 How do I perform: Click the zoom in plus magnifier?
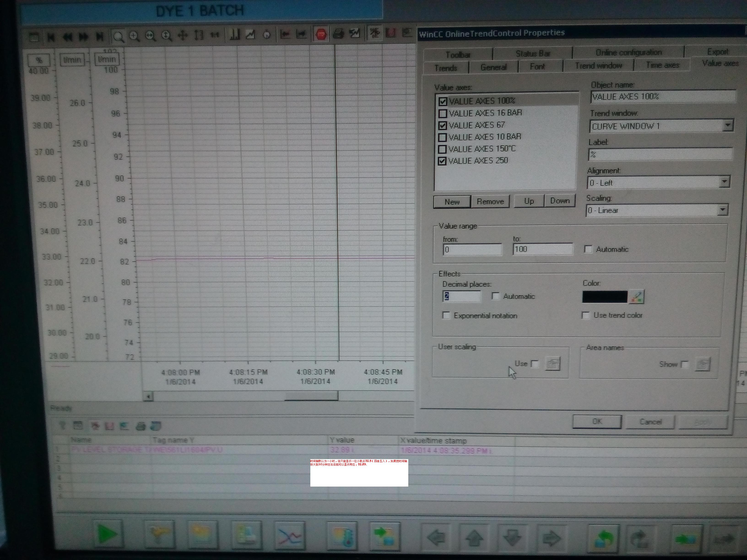pos(134,36)
